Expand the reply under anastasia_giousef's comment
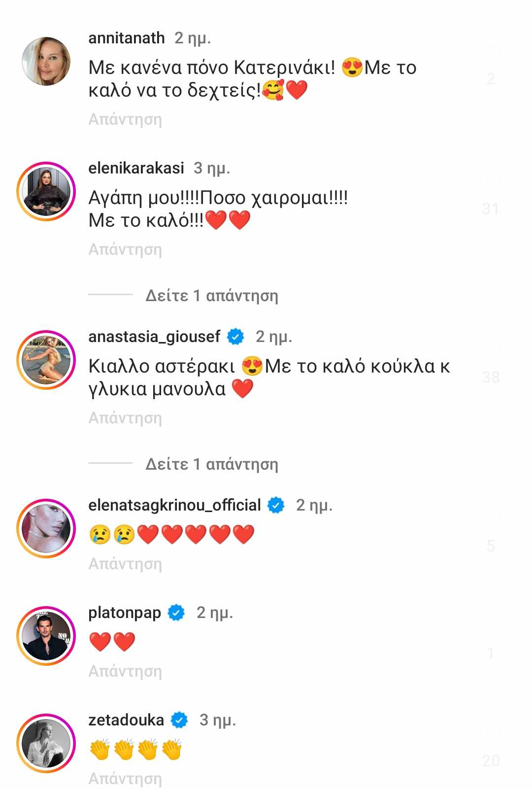Viewport: 532px width, 789px height. [x=212, y=464]
